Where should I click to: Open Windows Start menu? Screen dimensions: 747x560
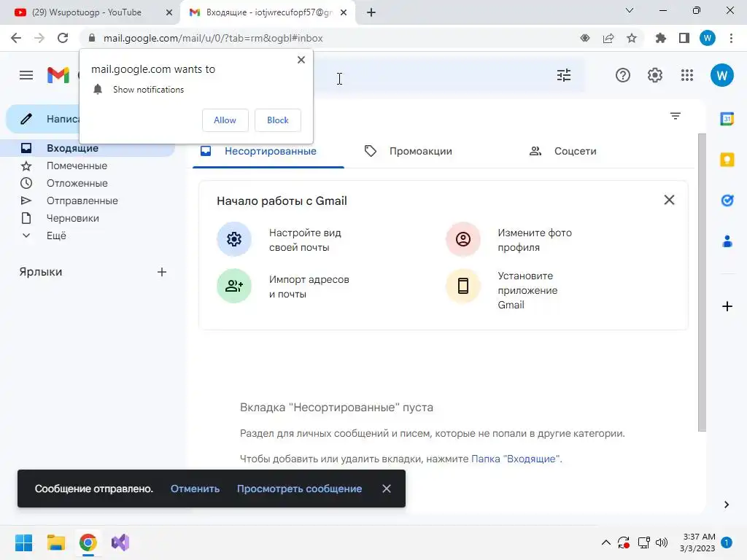[23, 542]
